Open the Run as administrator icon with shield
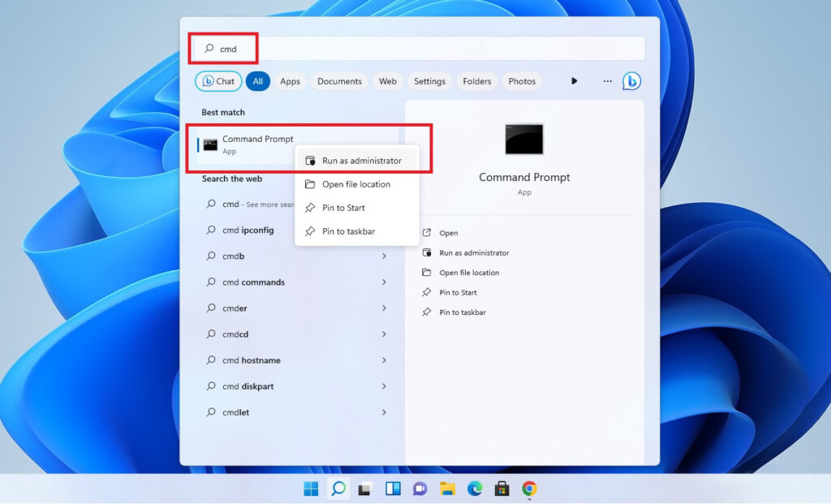Screen dimensions: 831x504 311,160
